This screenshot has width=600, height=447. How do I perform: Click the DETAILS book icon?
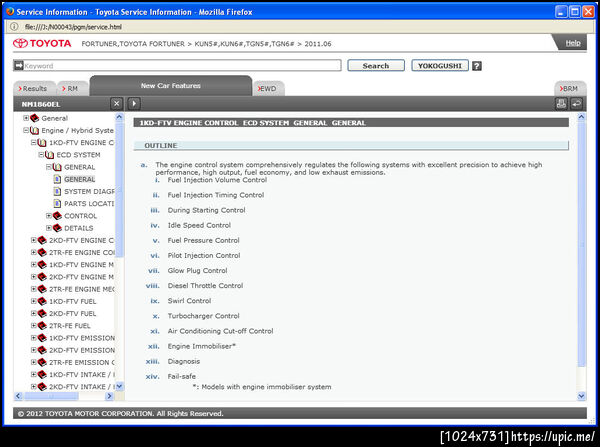[57, 228]
